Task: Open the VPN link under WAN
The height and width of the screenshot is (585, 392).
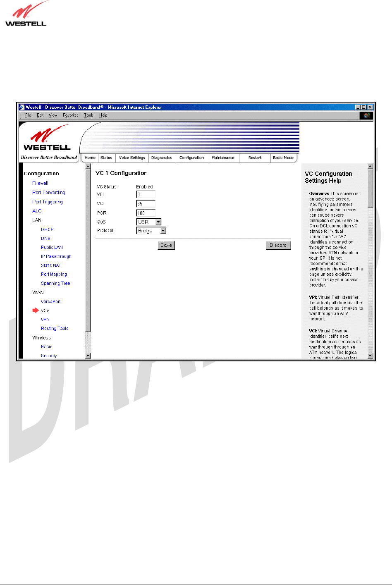Action: coord(45,320)
